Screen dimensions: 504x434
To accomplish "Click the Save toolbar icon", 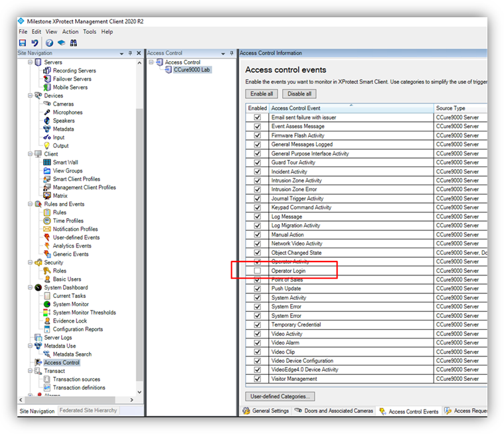I will (23, 42).
